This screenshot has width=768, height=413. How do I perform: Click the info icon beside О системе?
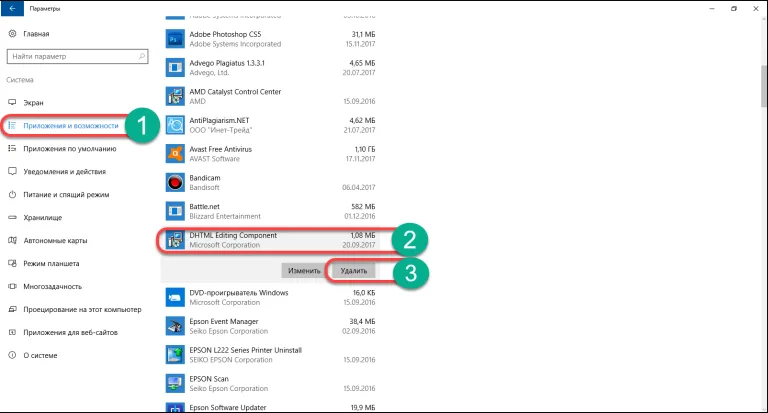(x=12, y=355)
